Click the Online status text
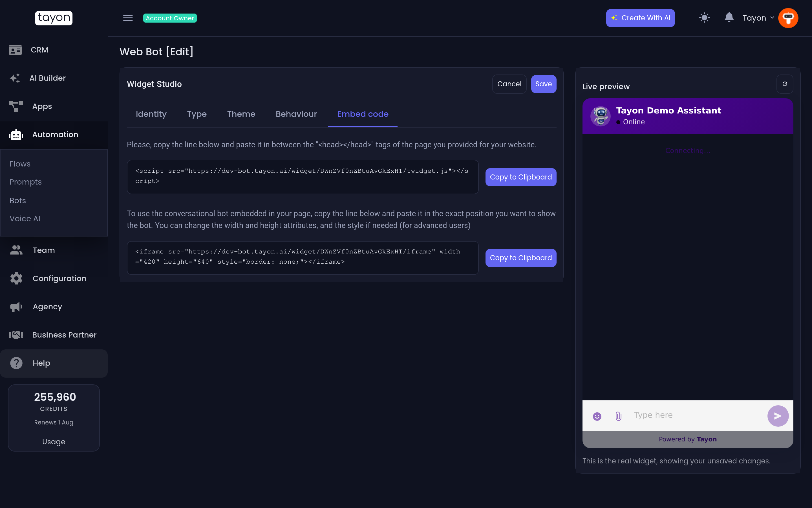This screenshot has height=508, width=812. click(634, 122)
